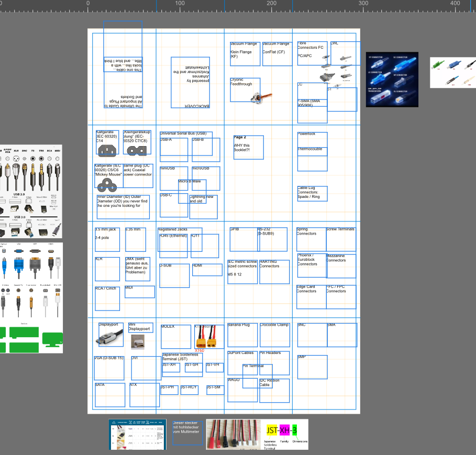The width and height of the screenshot is (476, 455).
Task: Select the 'RCA / Cinch' frame
Action: [107, 298]
